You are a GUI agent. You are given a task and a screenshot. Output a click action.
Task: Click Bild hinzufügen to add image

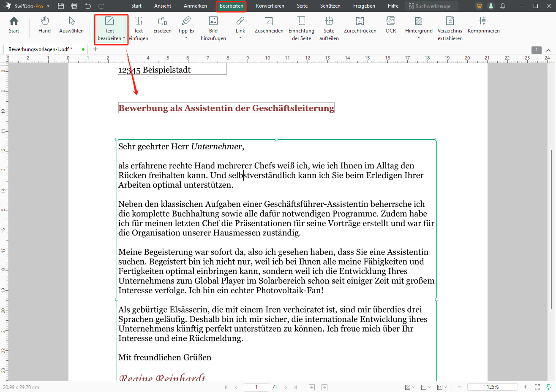pyautogui.click(x=213, y=29)
